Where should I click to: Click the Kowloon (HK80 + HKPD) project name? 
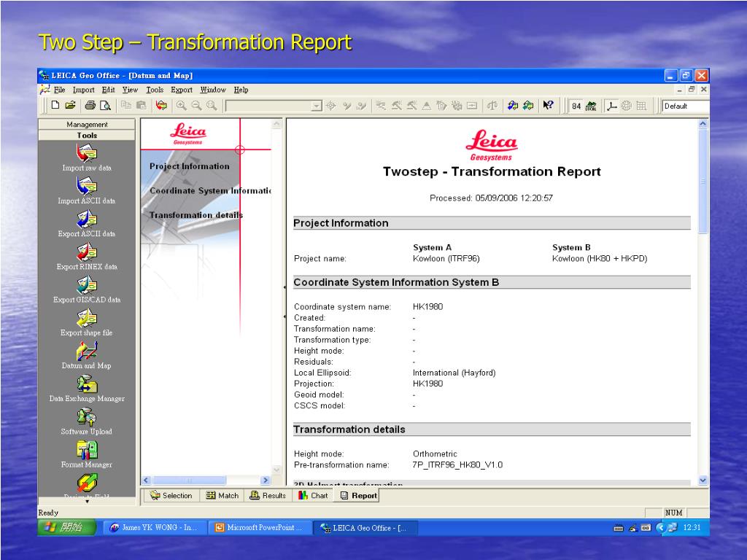click(600, 259)
